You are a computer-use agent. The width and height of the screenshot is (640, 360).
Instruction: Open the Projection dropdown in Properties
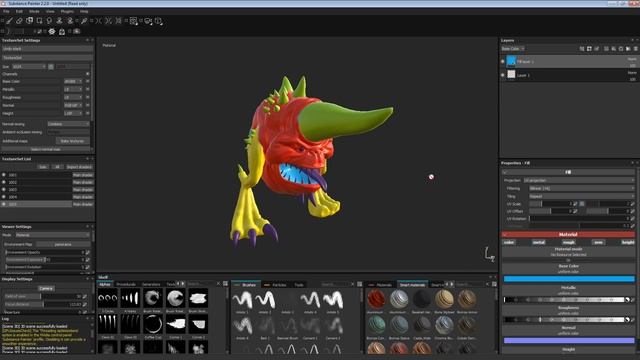(x=579, y=180)
